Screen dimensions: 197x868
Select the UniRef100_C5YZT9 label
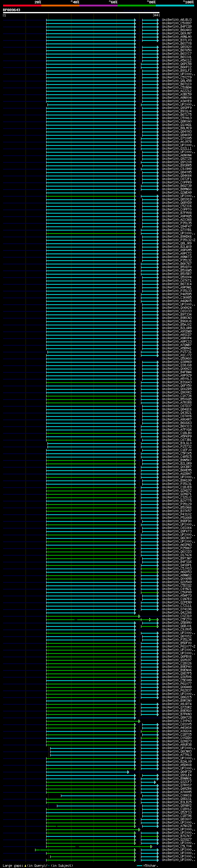(x=177, y=78)
